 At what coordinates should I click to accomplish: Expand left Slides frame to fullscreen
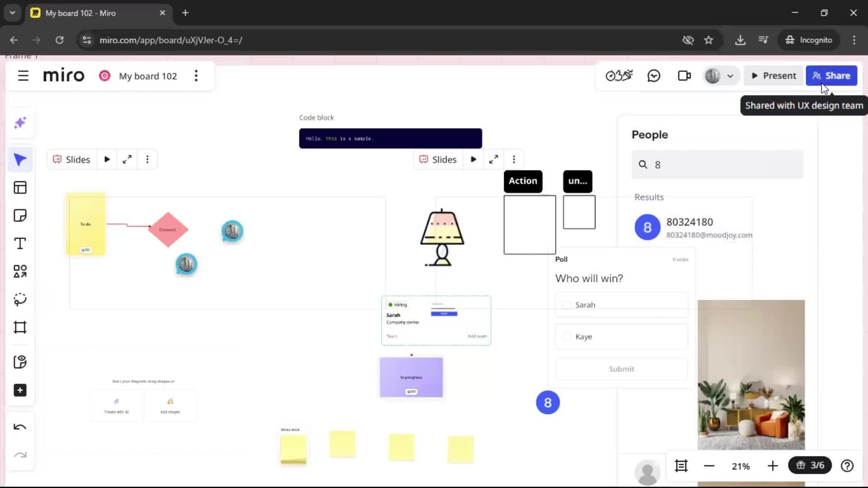point(127,160)
